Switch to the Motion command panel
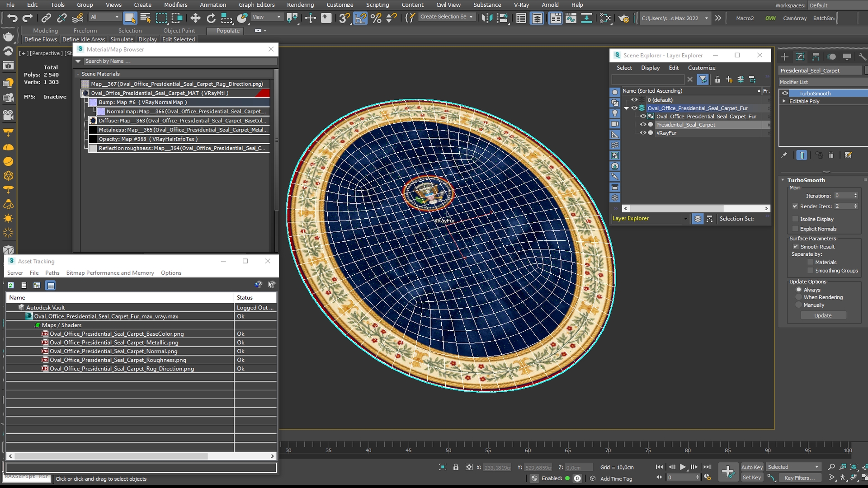Screen dimensions: 868x488 coord(831,56)
